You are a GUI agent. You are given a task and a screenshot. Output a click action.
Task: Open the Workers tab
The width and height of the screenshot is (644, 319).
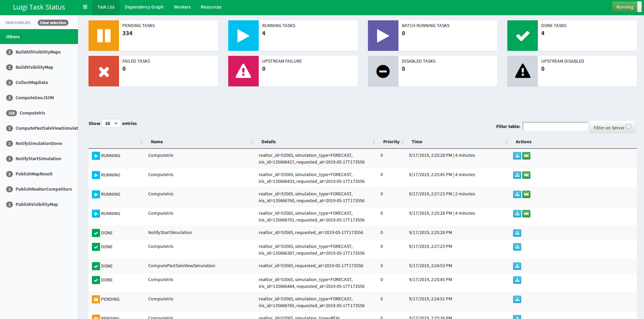[182, 7]
